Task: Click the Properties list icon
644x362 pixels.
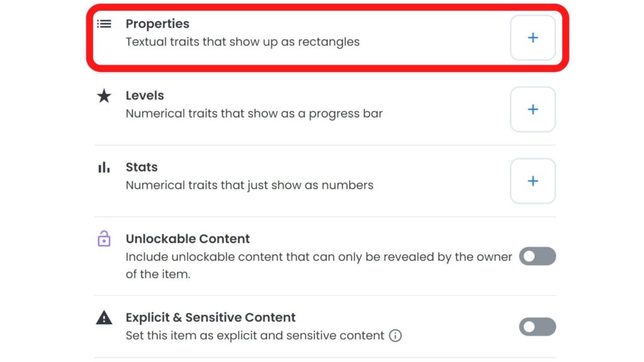Action: point(104,24)
